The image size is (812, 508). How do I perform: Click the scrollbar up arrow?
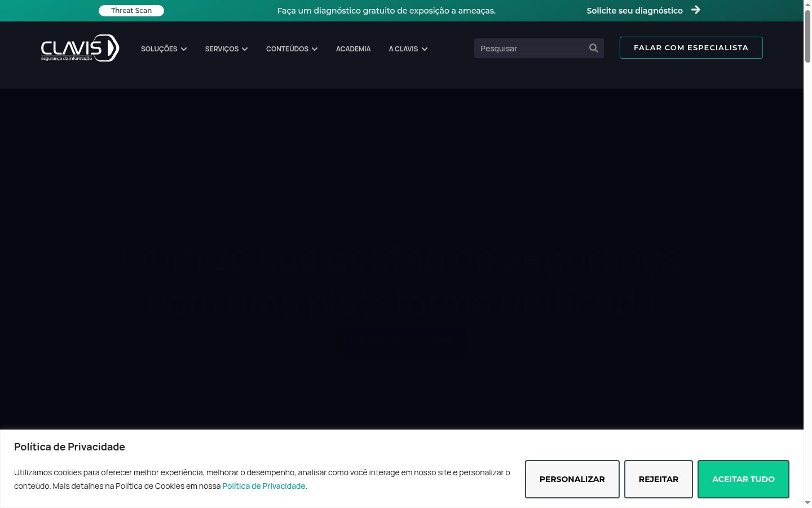pyautogui.click(x=807, y=4)
